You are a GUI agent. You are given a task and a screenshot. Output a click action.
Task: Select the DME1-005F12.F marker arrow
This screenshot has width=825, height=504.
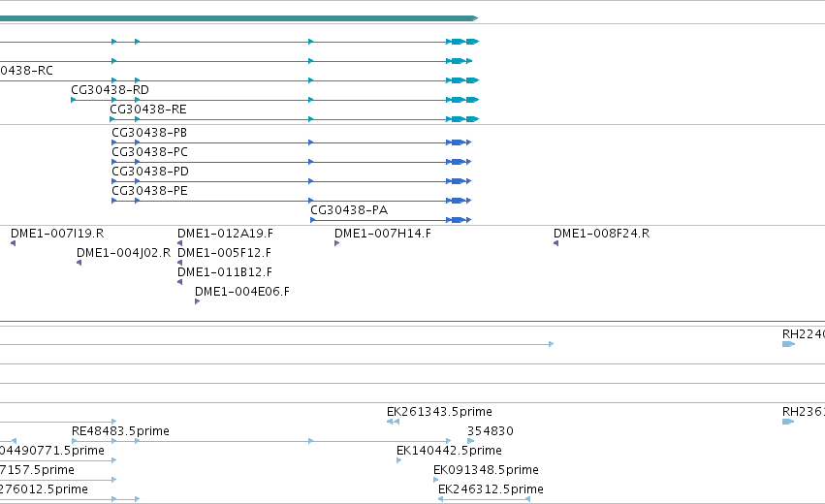click(180, 263)
